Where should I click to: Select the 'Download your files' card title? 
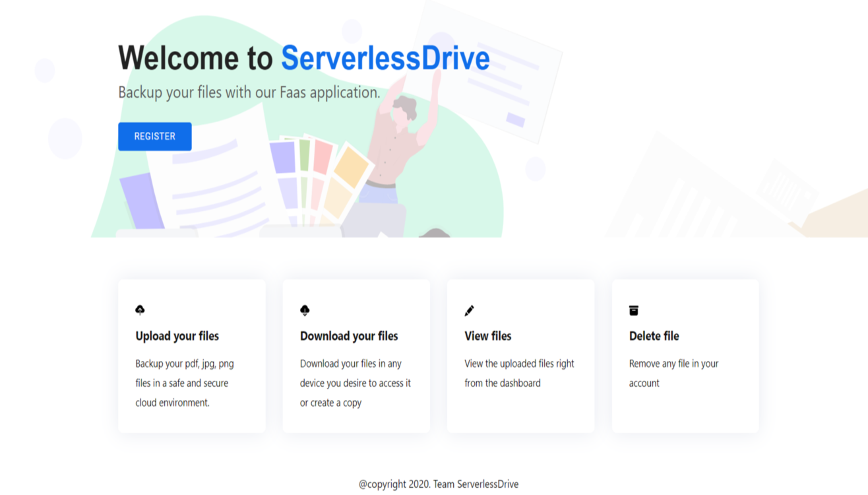(x=349, y=336)
